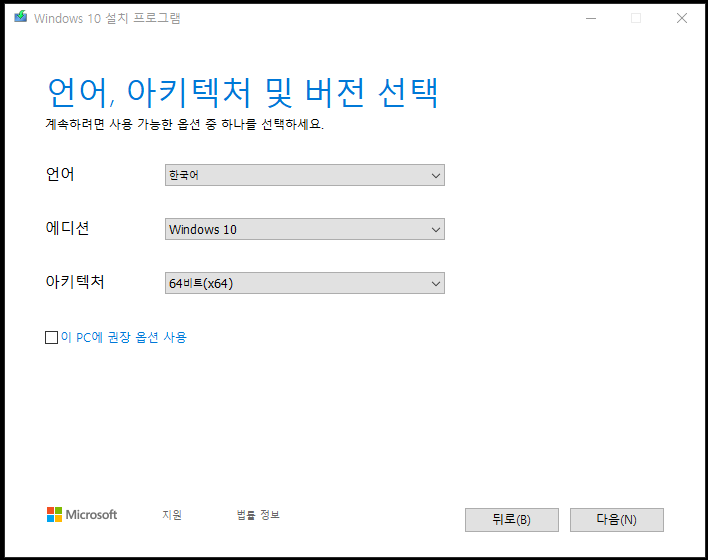Open the 지원 link

[172, 515]
